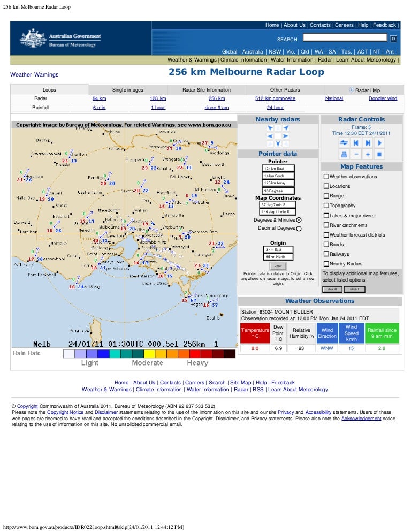Open the Doppler wind link
The height and width of the screenshot is (532, 411).
(383, 98)
